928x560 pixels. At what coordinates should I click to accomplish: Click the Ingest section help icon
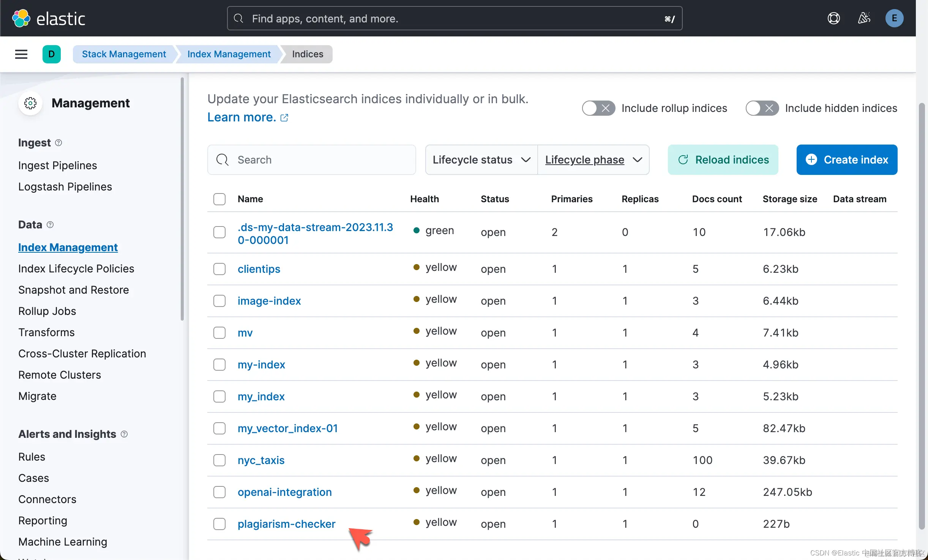point(58,143)
